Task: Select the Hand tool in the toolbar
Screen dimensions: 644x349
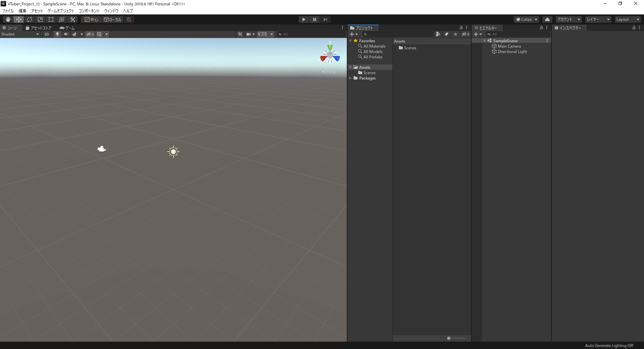Action: (x=8, y=20)
